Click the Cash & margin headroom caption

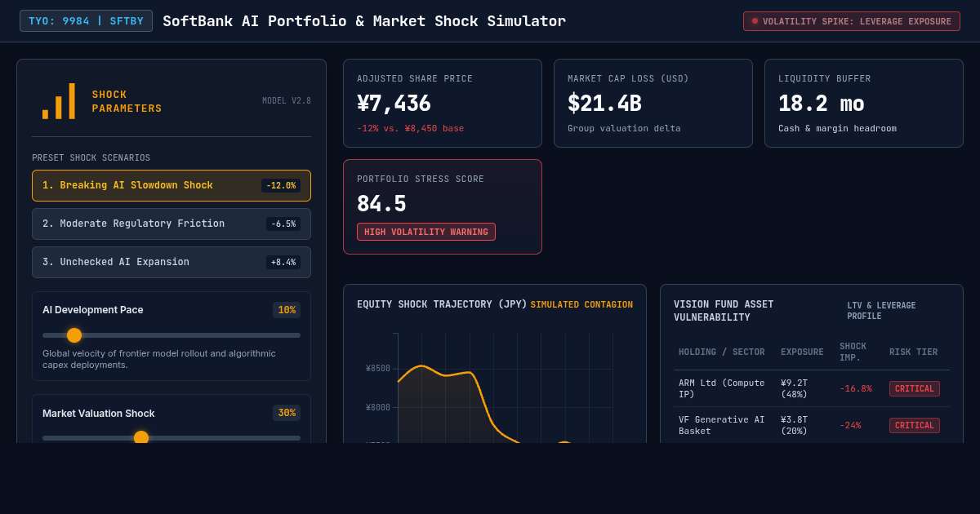click(x=837, y=128)
